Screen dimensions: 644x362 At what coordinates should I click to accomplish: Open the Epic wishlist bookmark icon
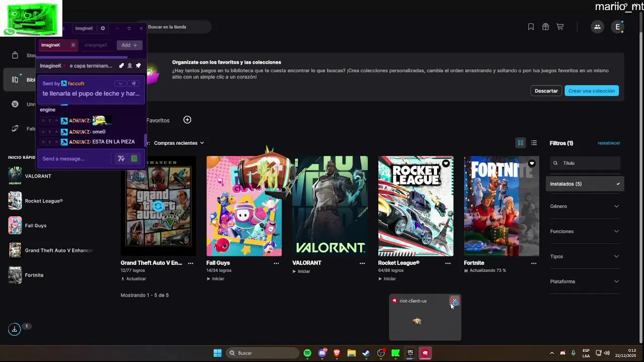(531, 27)
